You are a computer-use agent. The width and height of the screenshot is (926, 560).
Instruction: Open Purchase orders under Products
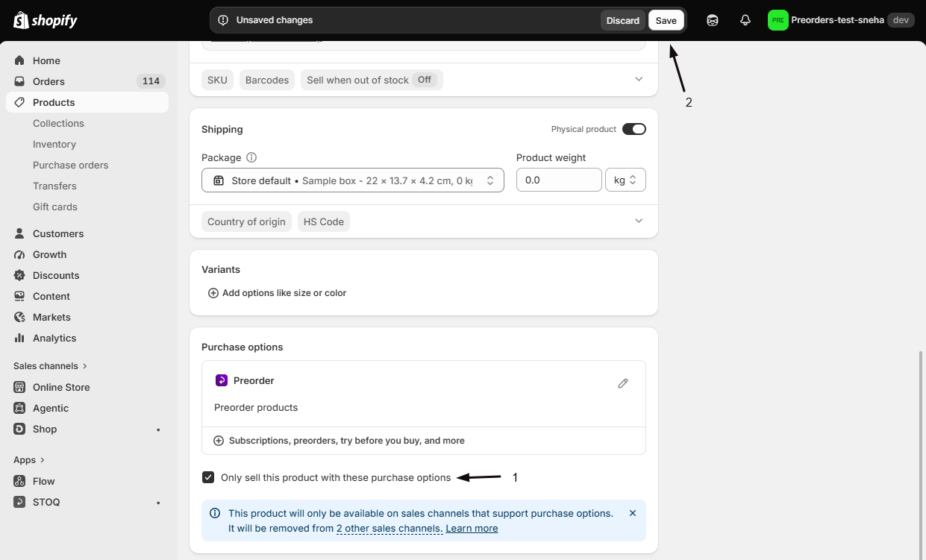(x=71, y=165)
